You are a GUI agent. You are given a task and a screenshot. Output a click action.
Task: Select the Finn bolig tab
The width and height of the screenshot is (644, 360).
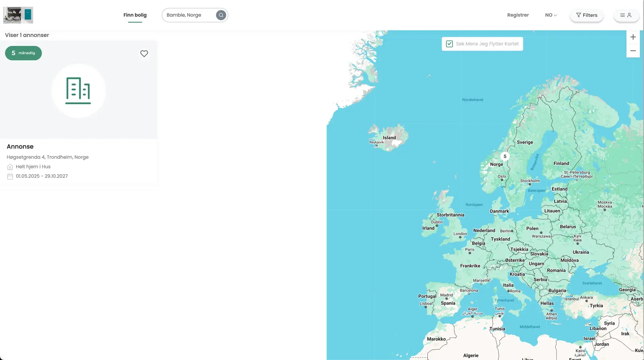point(135,15)
